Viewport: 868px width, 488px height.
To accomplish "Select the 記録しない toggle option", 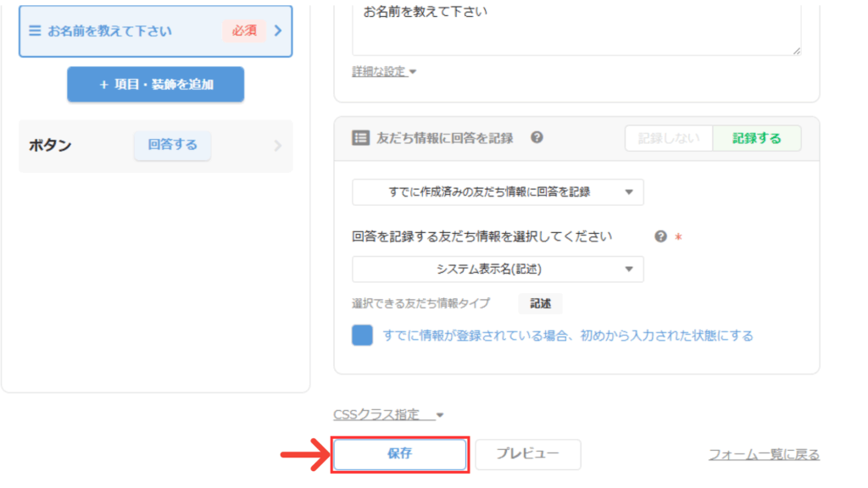I will (x=668, y=138).
